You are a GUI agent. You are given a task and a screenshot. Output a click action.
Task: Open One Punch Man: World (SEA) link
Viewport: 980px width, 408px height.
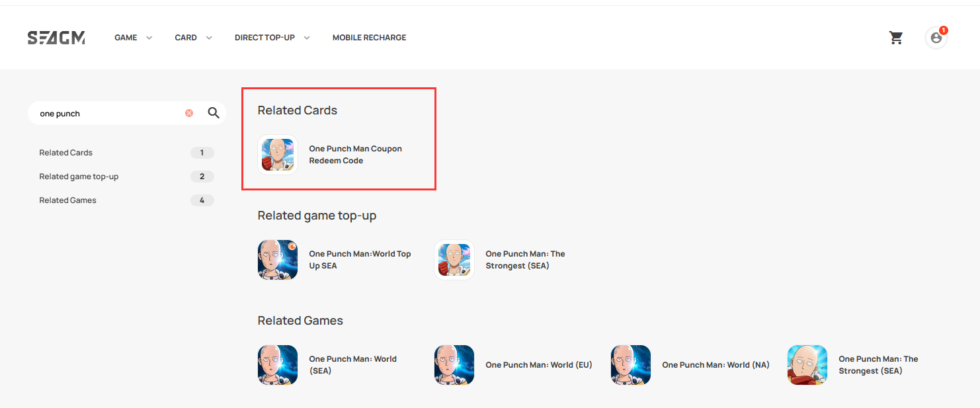point(352,365)
